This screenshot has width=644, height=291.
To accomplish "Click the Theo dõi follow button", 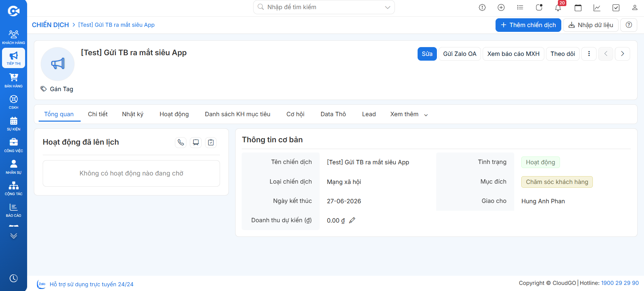I will (563, 54).
